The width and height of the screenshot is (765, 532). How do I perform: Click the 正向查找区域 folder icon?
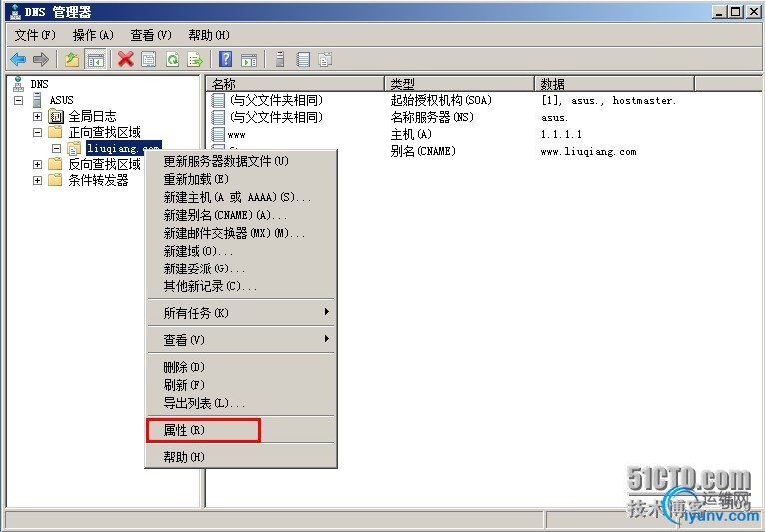coord(55,132)
